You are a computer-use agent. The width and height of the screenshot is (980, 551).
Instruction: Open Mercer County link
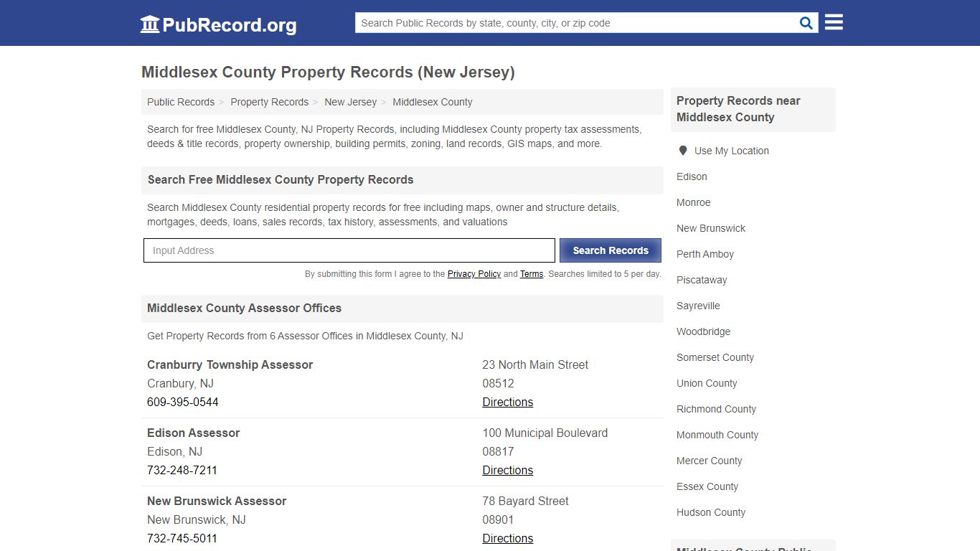pos(710,461)
